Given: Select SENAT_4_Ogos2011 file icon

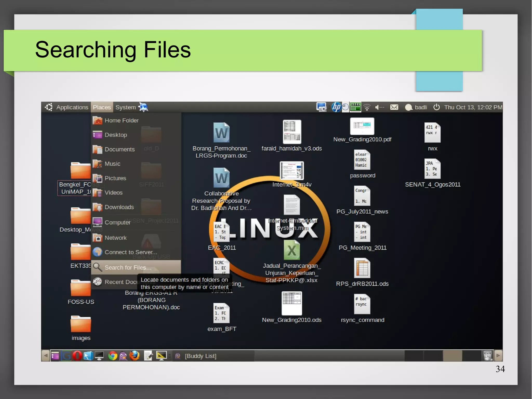Looking at the screenshot, I should tap(433, 169).
